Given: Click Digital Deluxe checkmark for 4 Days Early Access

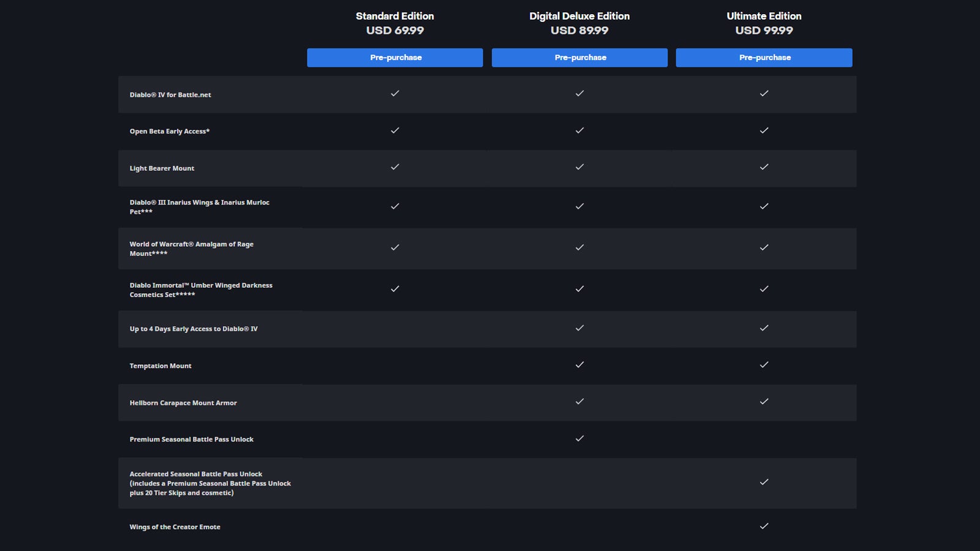Looking at the screenshot, I should point(579,328).
